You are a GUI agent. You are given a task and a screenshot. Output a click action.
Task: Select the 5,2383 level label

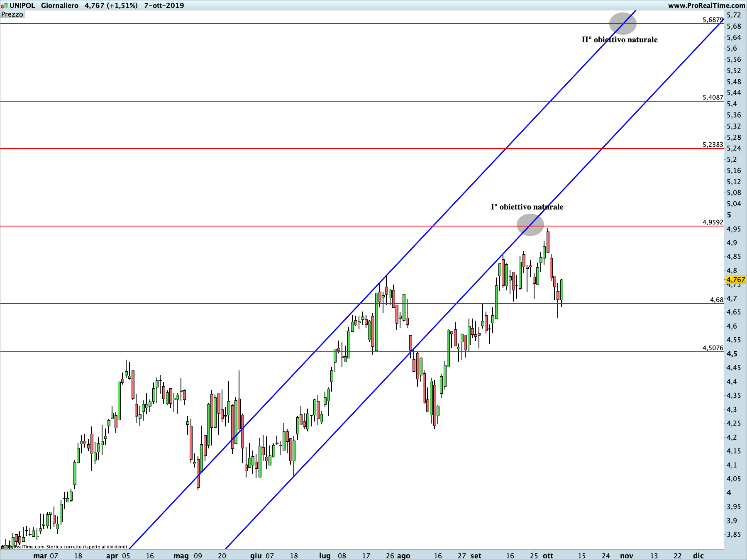pos(713,144)
